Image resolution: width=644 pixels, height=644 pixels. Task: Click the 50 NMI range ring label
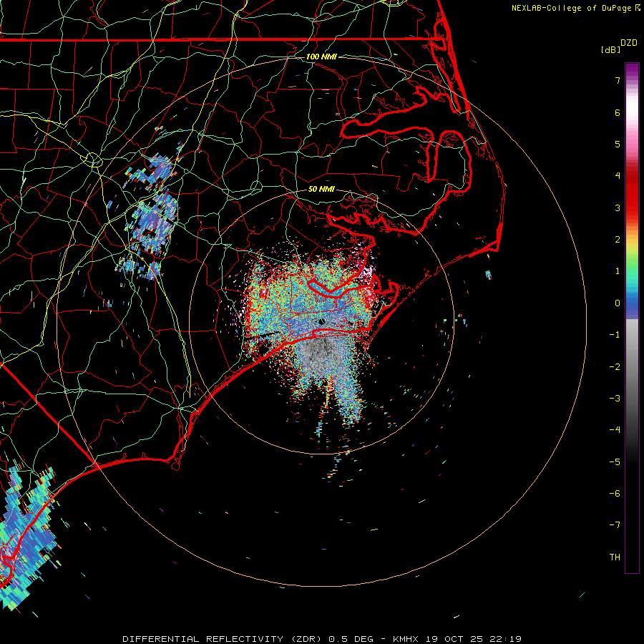[321, 190]
